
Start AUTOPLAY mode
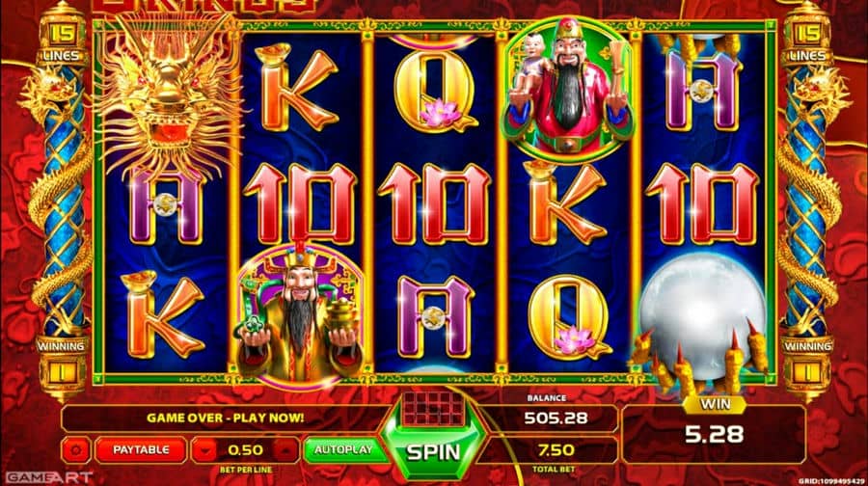(x=343, y=450)
